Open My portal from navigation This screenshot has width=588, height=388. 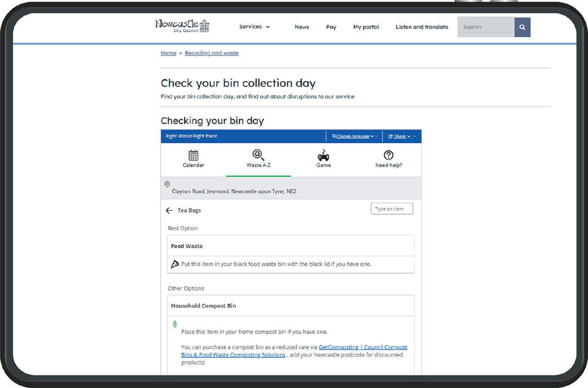coord(366,27)
